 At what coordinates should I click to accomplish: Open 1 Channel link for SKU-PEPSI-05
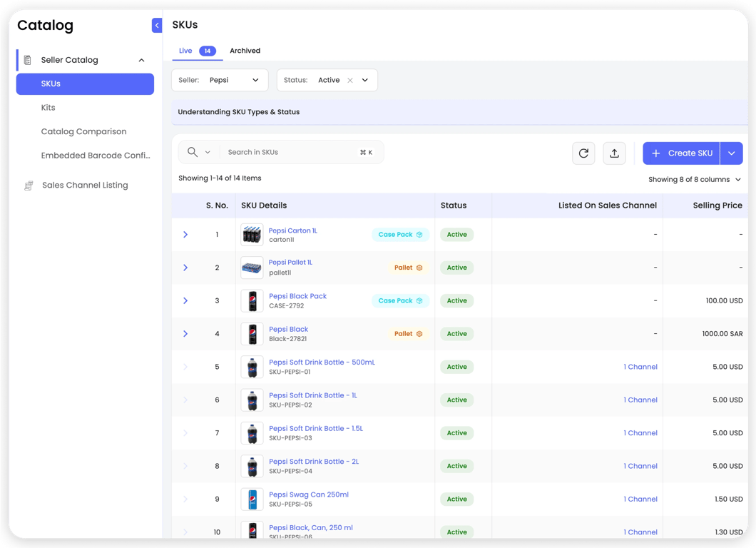[x=640, y=499]
